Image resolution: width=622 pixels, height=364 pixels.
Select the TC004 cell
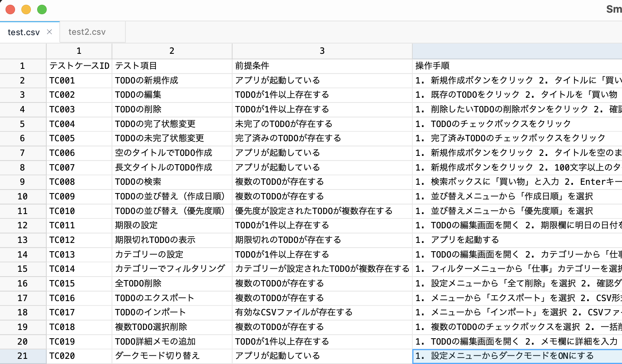[x=79, y=124]
